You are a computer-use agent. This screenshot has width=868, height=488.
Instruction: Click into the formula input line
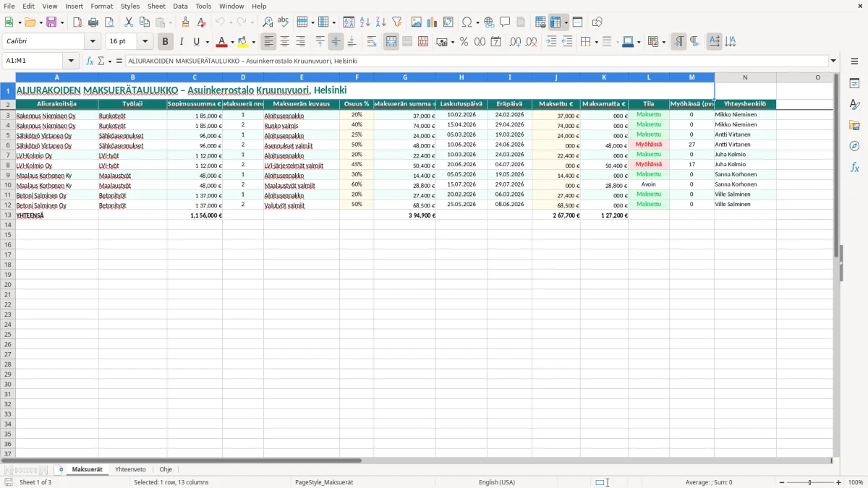(477, 61)
